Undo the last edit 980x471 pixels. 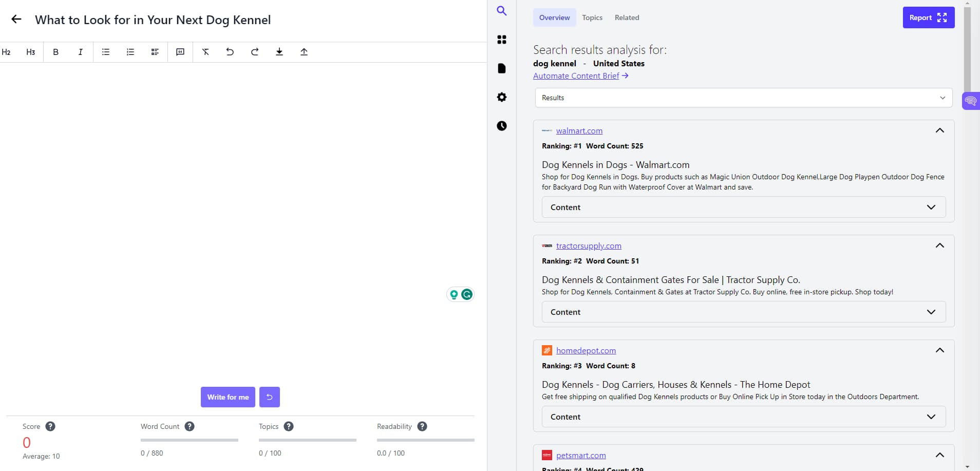pos(229,52)
